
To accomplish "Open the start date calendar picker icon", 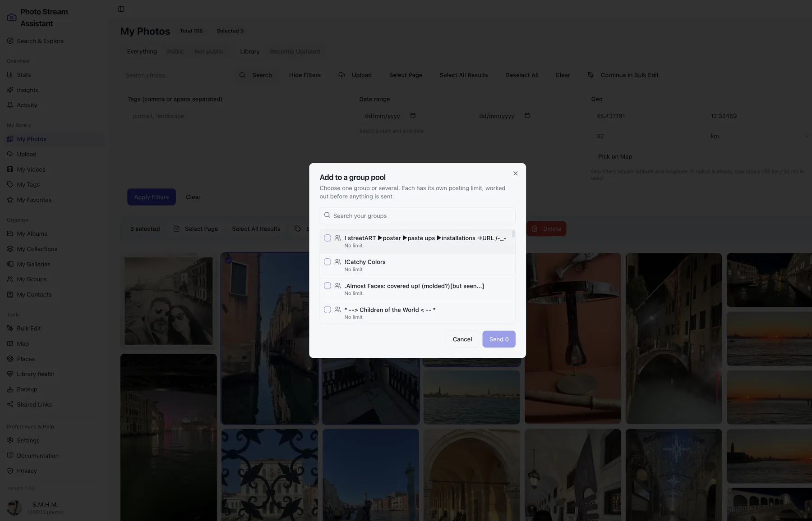I will pyautogui.click(x=413, y=116).
